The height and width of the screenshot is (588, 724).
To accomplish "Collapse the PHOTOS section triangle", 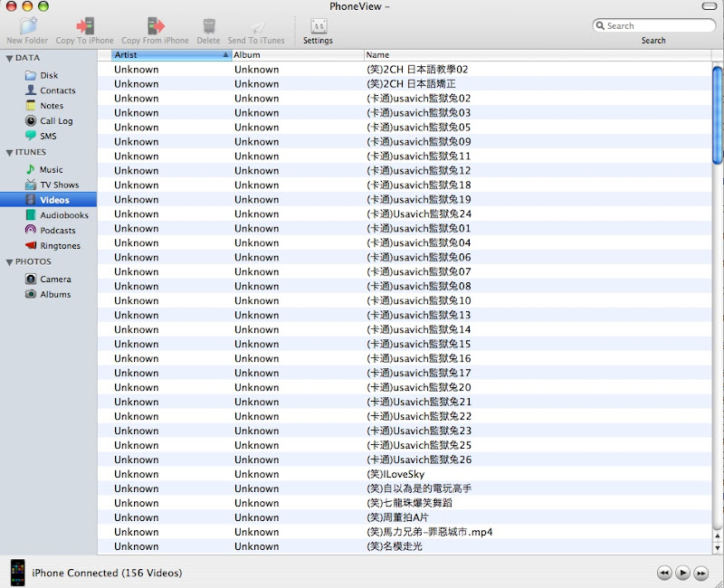I will [x=9, y=262].
